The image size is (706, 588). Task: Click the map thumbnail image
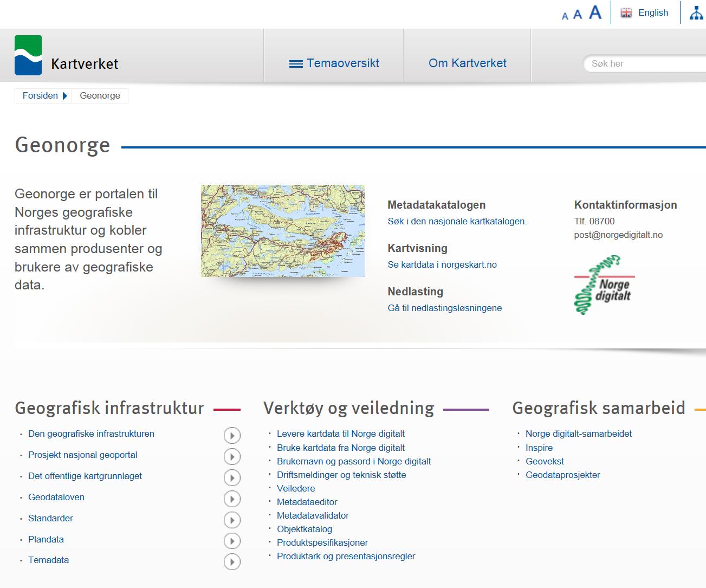tap(283, 231)
